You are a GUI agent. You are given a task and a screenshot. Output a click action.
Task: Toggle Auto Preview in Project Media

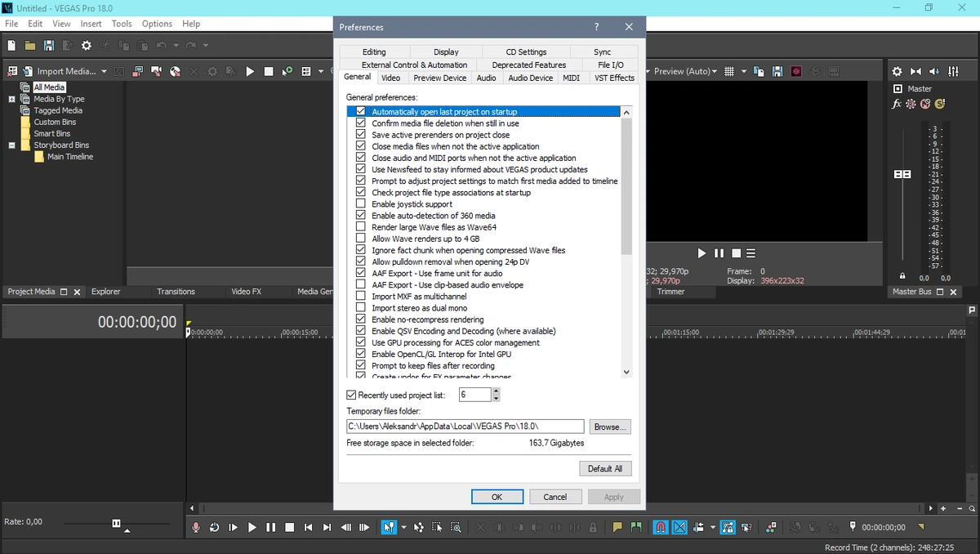pos(287,71)
